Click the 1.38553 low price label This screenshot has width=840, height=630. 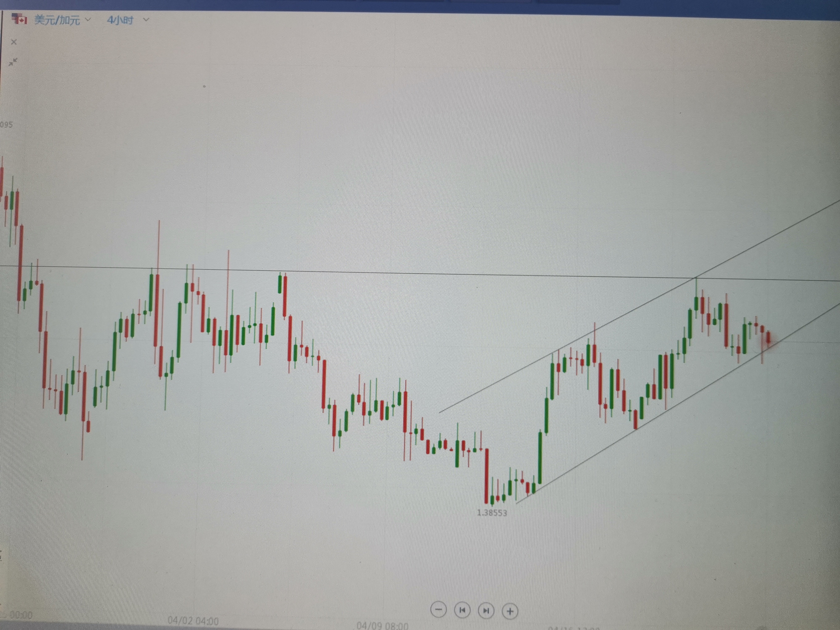(x=492, y=513)
